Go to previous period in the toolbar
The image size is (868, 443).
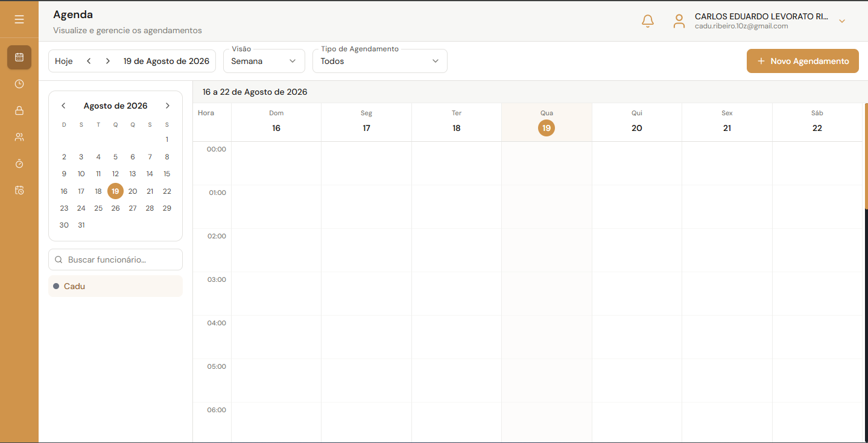tap(89, 61)
